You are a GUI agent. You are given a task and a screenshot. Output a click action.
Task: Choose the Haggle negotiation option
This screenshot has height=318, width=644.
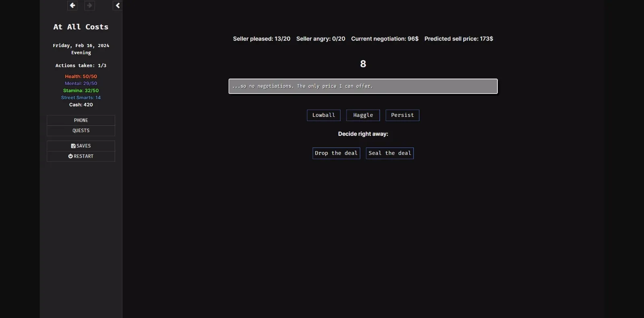pos(363,115)
